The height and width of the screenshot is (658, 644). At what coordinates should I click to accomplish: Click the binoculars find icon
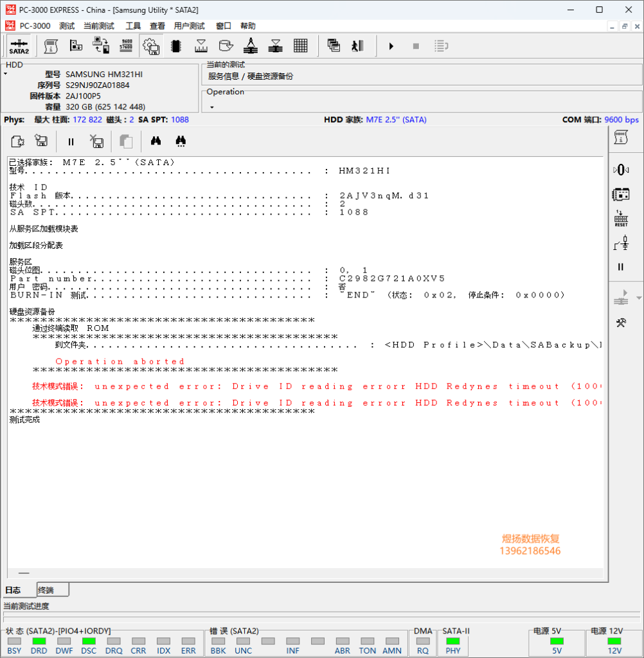click(x=156, y=141)
